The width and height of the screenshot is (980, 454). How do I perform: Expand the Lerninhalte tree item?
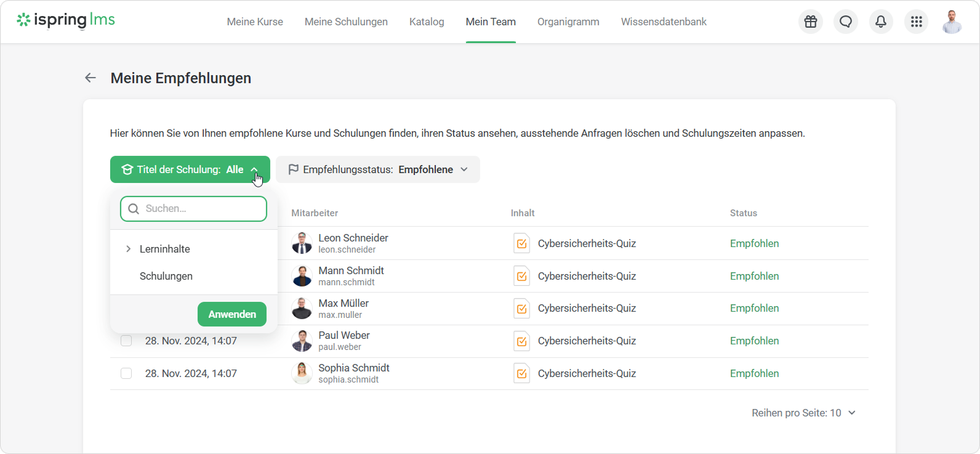(x=129, y=249)
